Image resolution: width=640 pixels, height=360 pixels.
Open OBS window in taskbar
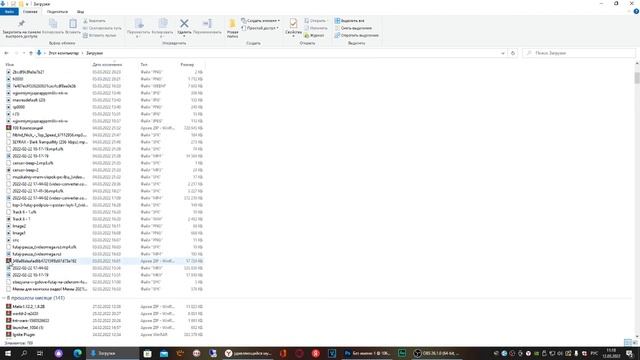pos(437,353)
